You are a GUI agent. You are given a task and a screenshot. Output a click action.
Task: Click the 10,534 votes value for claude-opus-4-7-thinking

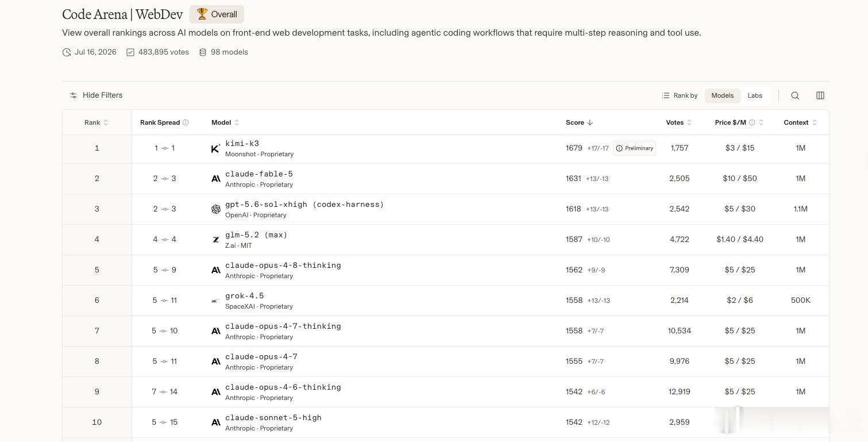click(x=680, y=331)
